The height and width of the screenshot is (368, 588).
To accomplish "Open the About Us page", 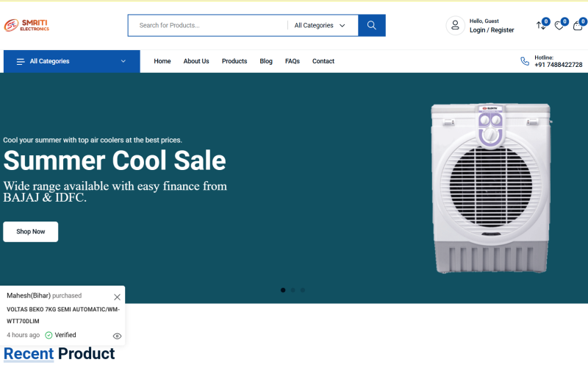I will click(196, 61).
